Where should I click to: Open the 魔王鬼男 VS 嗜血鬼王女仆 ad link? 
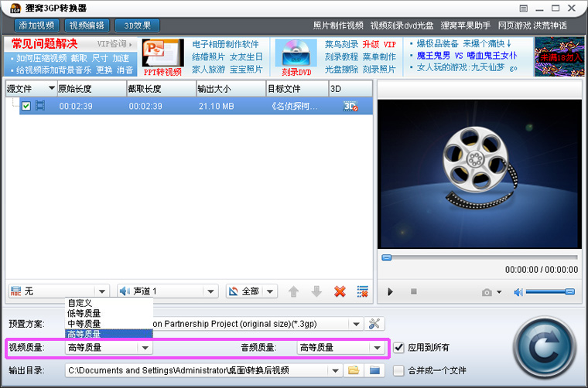(467, 56)
